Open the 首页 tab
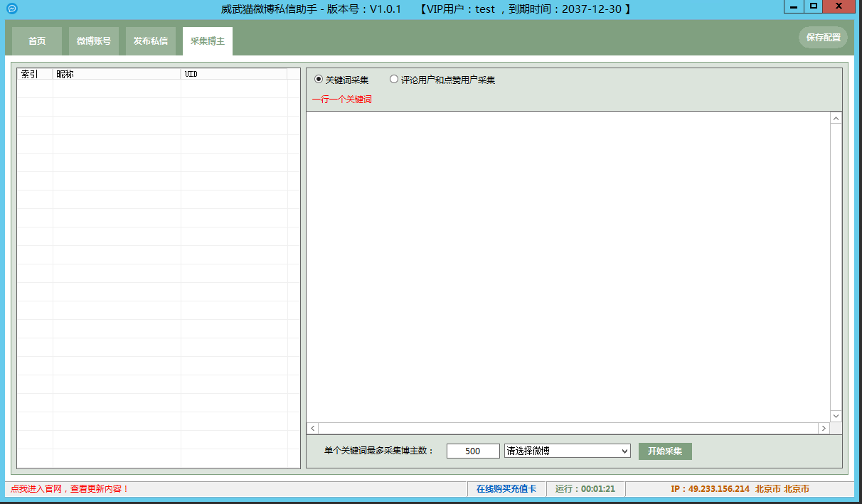Viewport: 862px width, 504px height. point(37,41)
